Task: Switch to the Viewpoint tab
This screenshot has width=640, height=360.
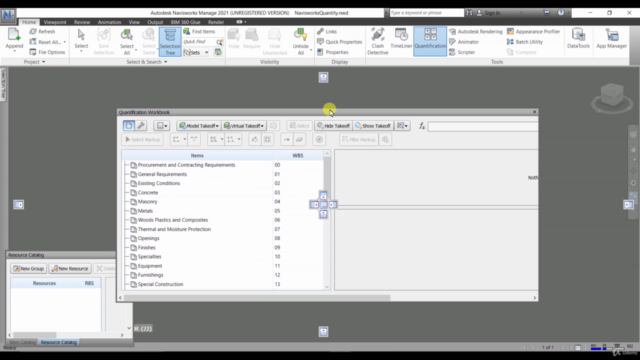Action: (55, 22)
